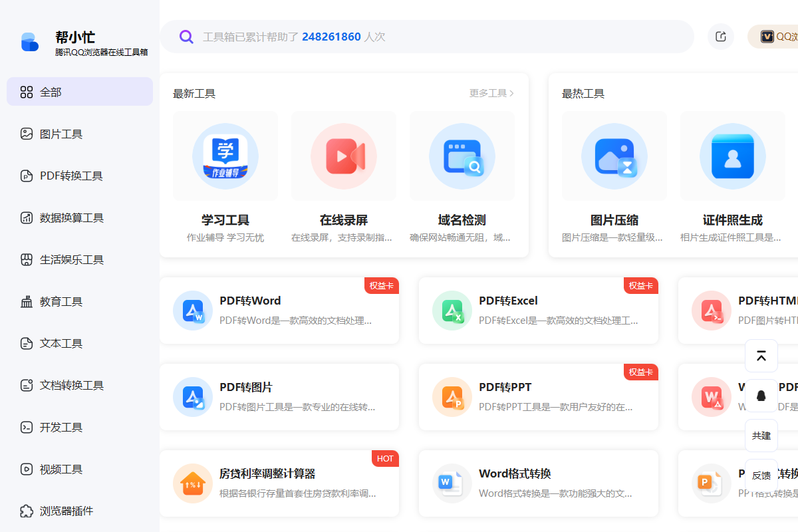Open 更多工具 next to 最新工具
The image size is (798, 532).
click(491, 93)
